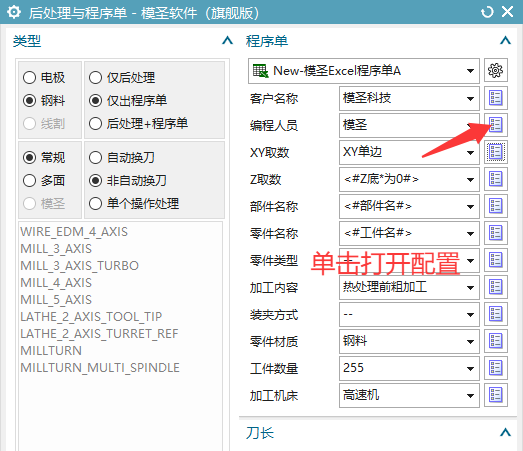Open config list icon for 加工内容
Screen dimensions: 523x451
click(496, 287)
